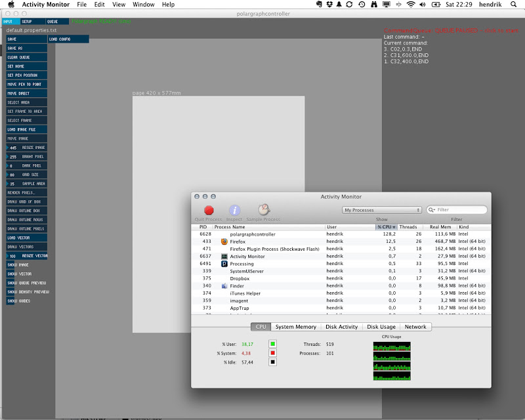Click the Real Mem column header
This screenshot has width=525, height=420.
[440, 227]
